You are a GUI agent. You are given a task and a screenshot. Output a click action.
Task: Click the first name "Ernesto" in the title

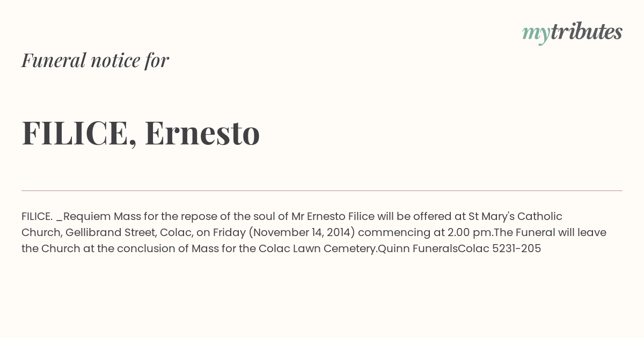(x=202, y=133)
